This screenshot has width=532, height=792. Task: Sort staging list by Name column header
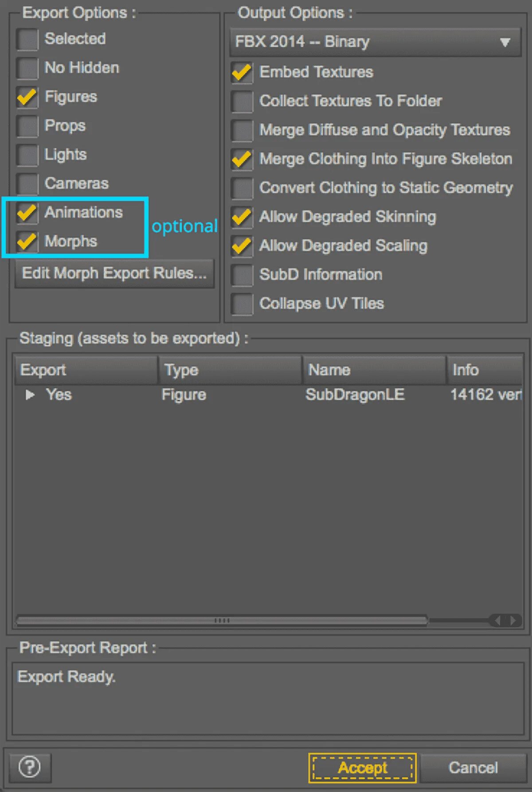click(x=374, y=370)
